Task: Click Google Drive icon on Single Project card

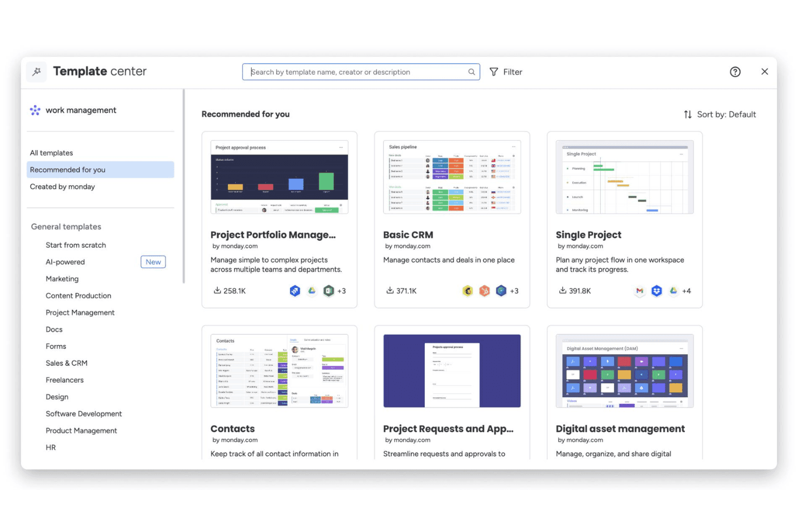Action: (x=673, y=291)
